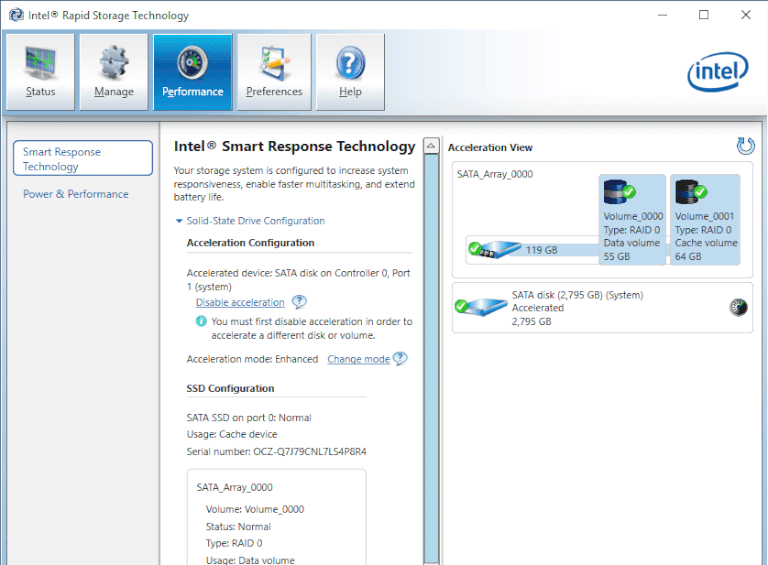Click the acceleration gauge icon on SATA disk

739,307
